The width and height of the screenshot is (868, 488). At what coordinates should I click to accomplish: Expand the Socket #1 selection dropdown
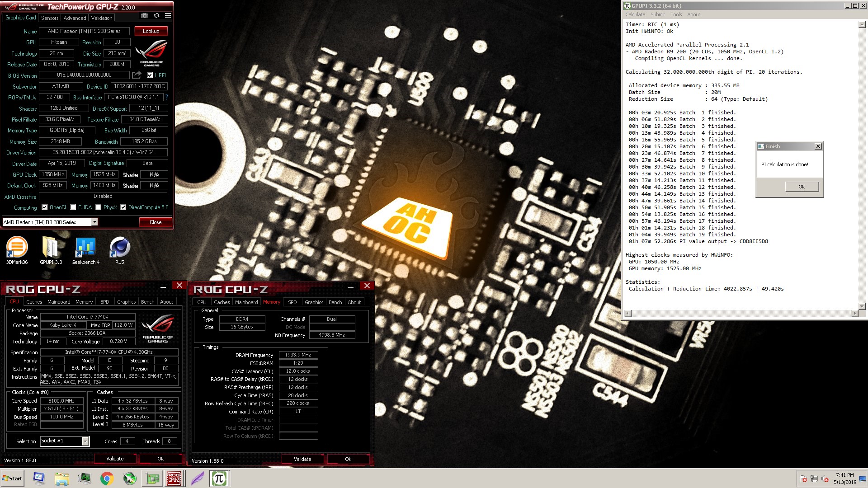[x=85, y=441]
